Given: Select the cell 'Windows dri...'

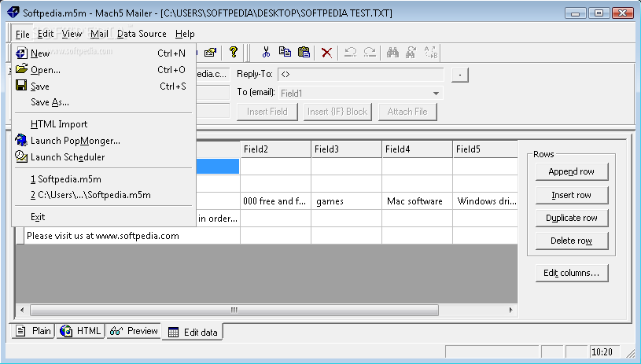Looking at the screenshot, I should (485, 201).
